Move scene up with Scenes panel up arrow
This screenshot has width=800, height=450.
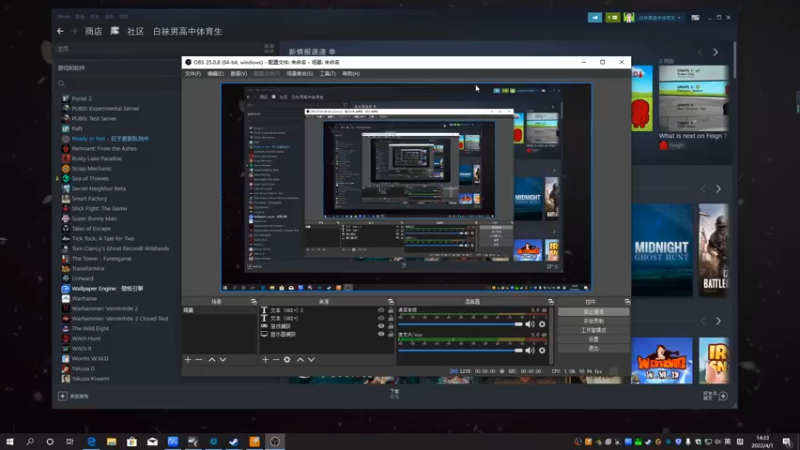(212, 360)
